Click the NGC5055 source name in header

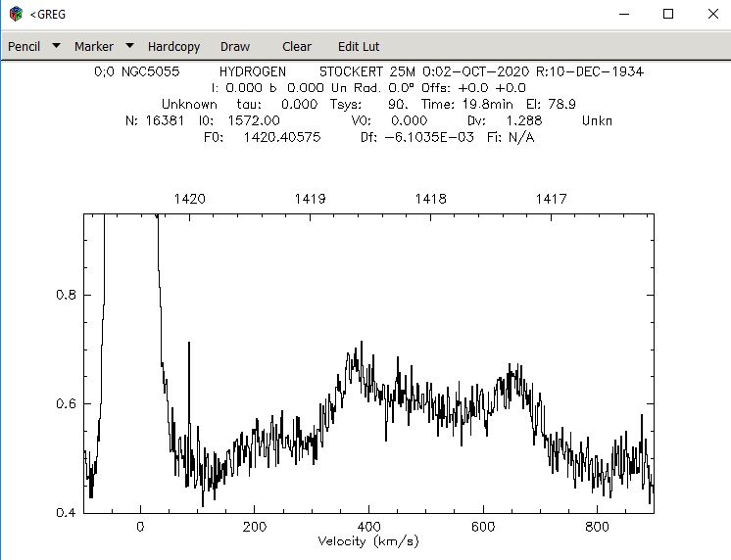click(150, 71)
